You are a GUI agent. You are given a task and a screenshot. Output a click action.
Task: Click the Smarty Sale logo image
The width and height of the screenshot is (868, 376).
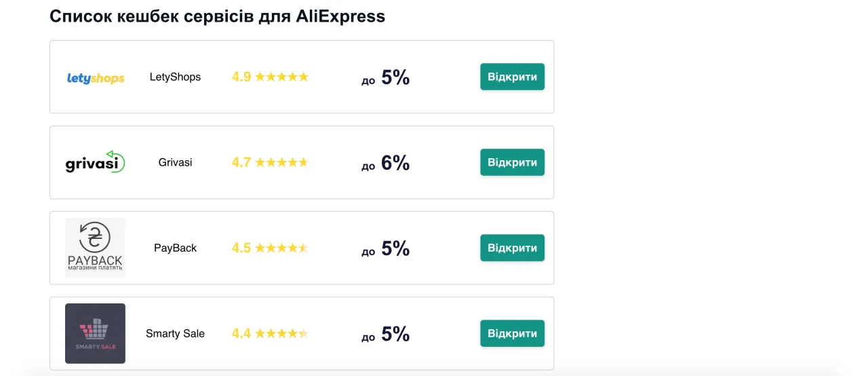point(96,333)
